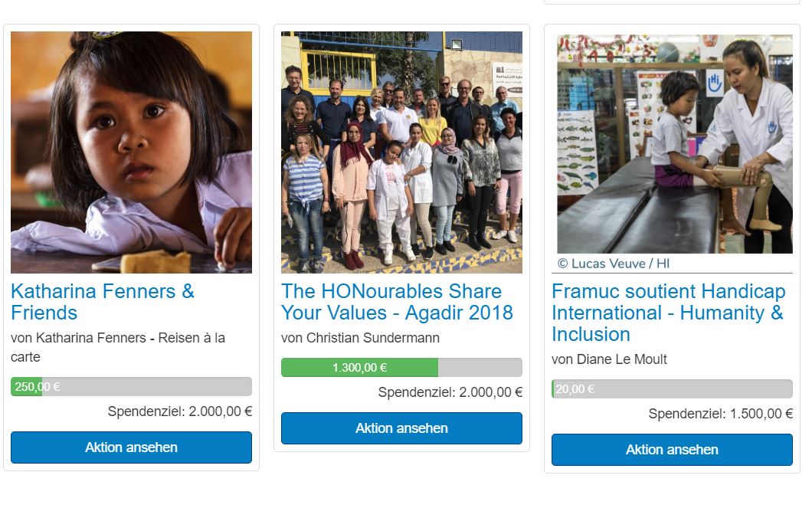Click the © Lucas Veuve / HI caption

click(x=614, y=264)
